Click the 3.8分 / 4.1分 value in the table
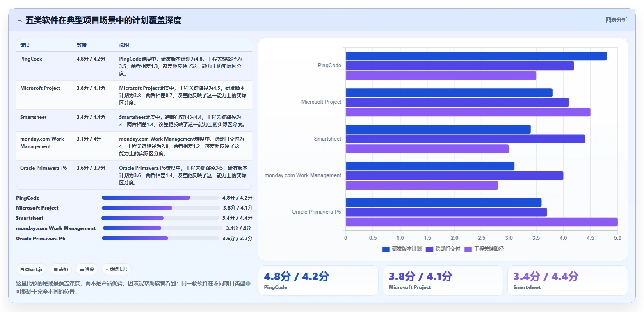The image size is (644, 312). 91,88
